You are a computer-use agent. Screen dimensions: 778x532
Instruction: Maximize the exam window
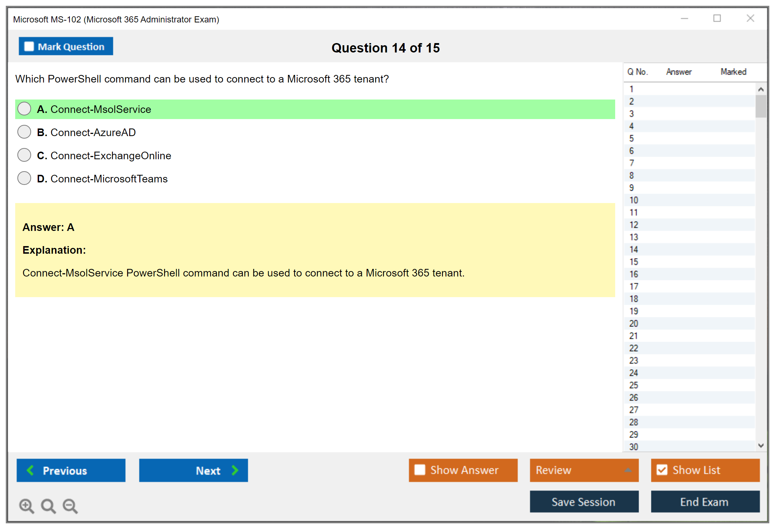[x=717, y=18]
